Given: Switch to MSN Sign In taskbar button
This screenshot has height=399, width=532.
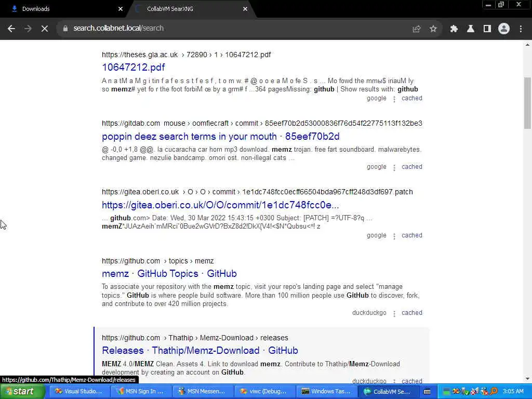Looking at the screenshot, I should (x=141, y=392).
